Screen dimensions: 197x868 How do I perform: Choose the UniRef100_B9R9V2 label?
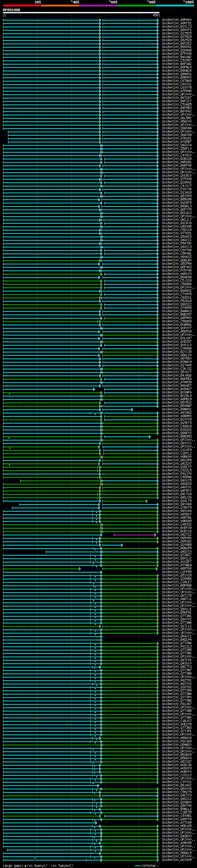[177, 78]
